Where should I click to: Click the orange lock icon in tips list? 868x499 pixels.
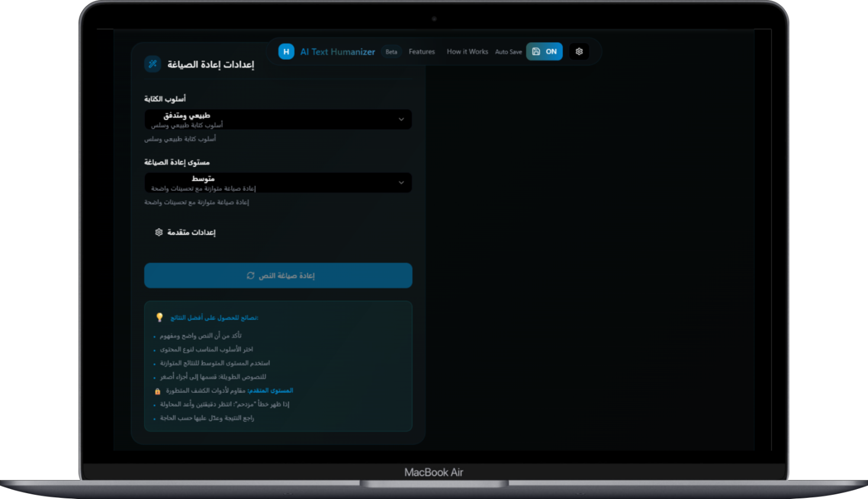pyautogui.click(x=157, y=391)
